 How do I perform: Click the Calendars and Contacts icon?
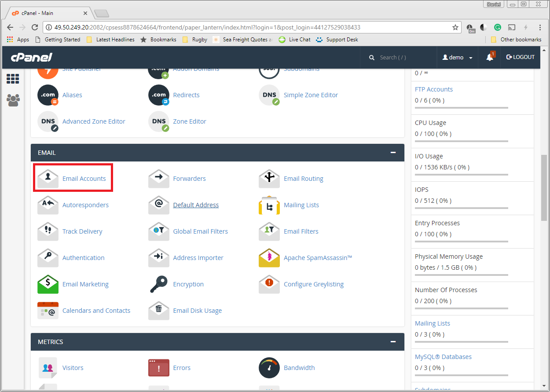click(x=48, y=311)
